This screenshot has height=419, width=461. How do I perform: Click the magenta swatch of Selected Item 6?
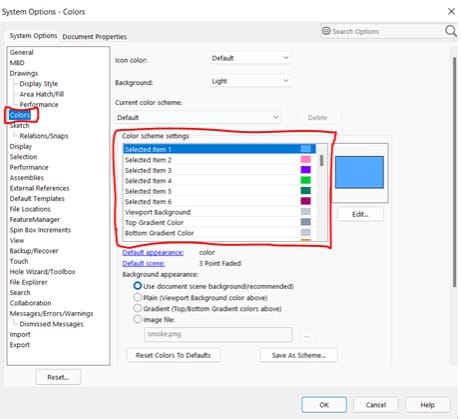pyautogui.click(x=306, y=201)
